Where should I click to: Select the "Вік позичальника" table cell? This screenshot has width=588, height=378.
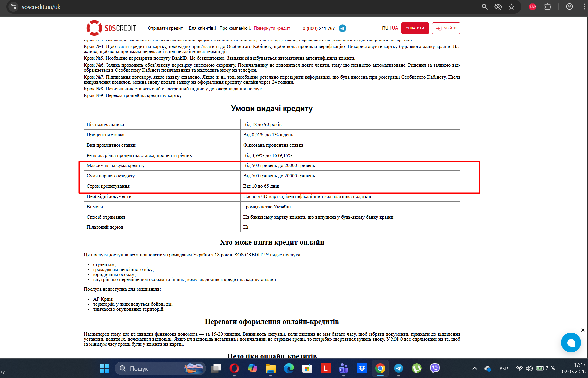[162, 124]
